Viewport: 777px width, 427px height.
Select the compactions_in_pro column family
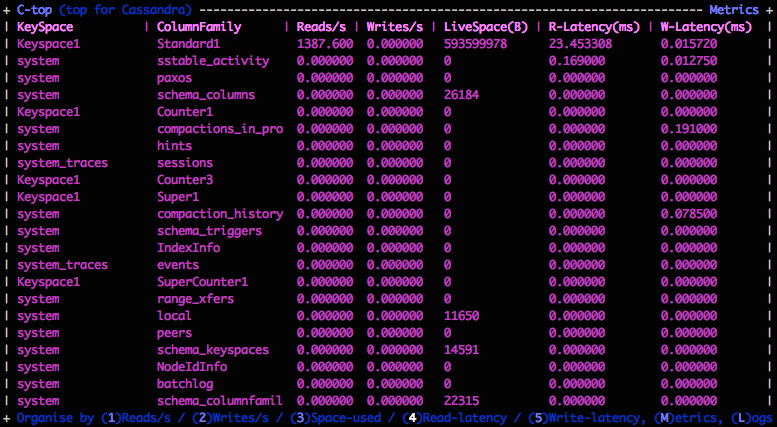[x=220, y=129]
